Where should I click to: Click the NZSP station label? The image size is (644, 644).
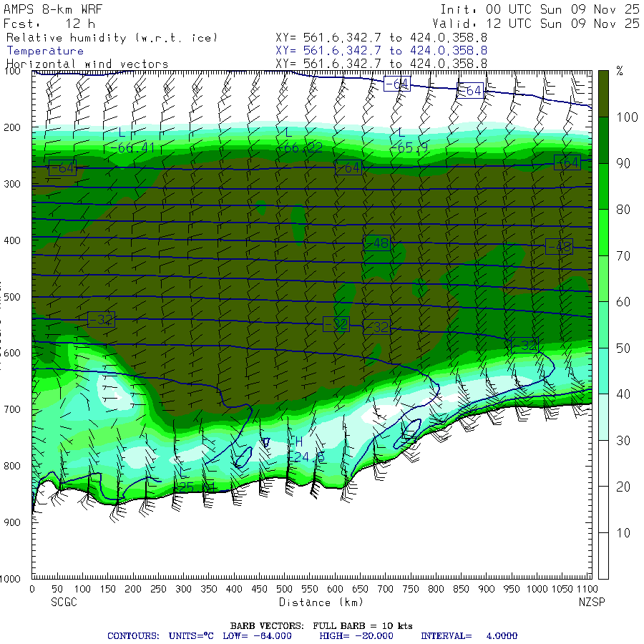tap(592, 602)
